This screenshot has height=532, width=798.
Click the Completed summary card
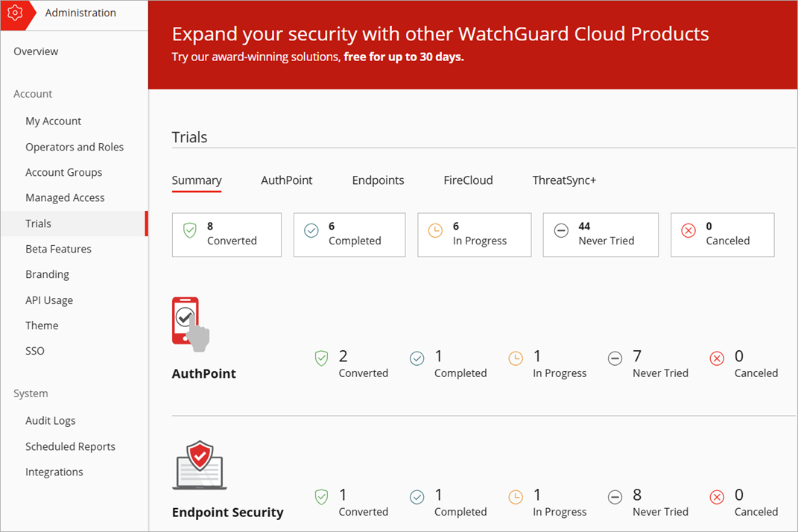(x=349, y=235)
